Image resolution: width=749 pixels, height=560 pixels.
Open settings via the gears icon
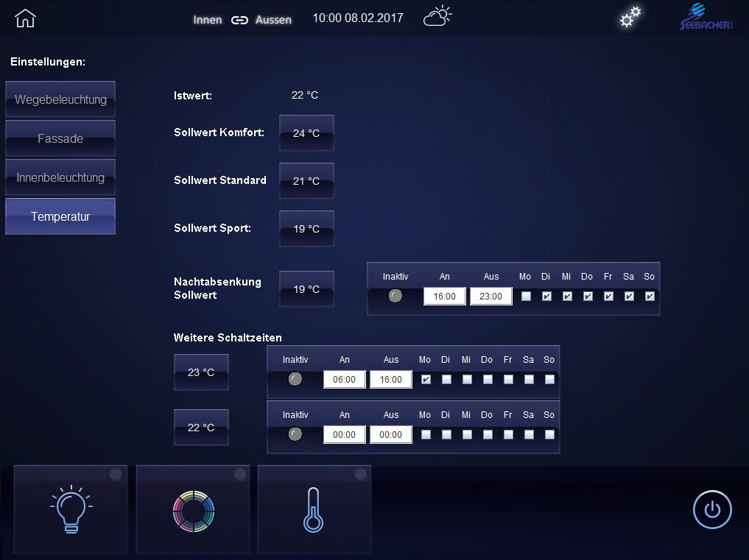pos(630,18)
